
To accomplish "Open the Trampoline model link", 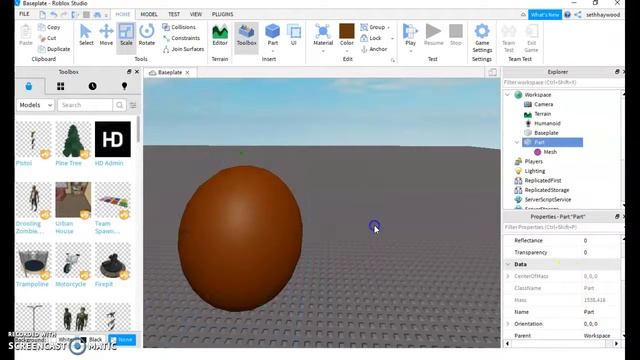I will (x=32, y=284).
